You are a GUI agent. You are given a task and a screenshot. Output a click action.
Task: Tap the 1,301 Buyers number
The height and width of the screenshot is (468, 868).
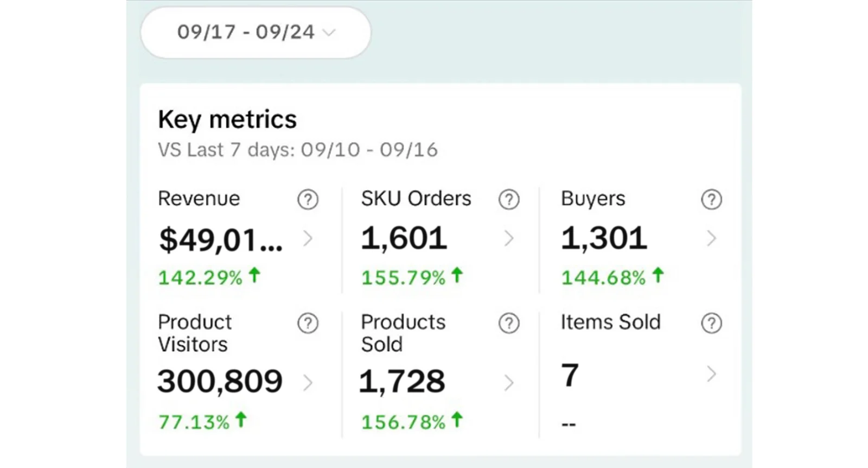pyautogui.click(x=604, y=238)
